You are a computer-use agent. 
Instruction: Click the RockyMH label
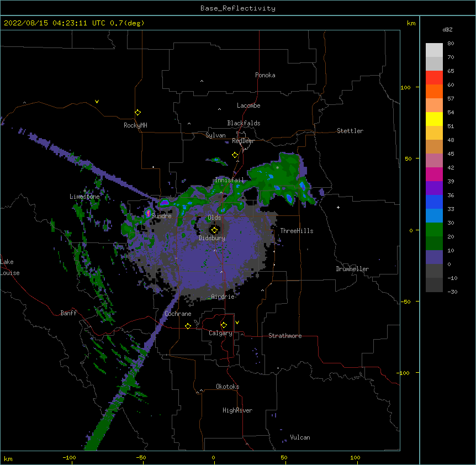click(135, 125)
